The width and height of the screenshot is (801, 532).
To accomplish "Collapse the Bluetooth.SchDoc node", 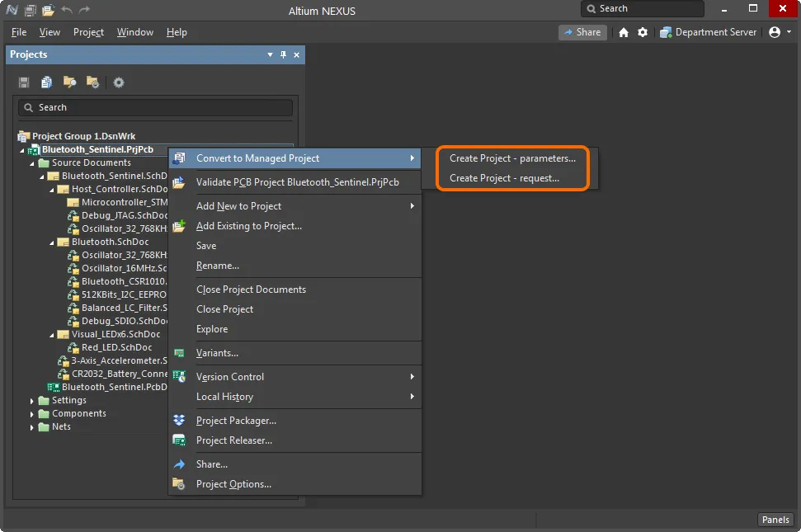I will [52, 243].
